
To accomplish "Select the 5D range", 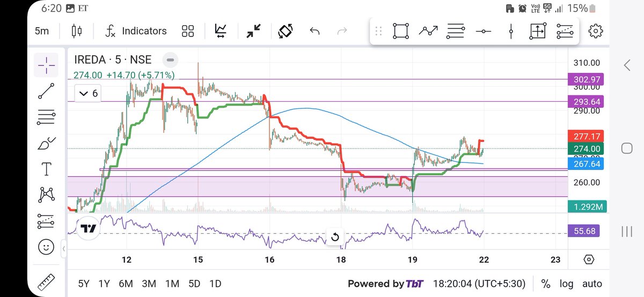I will [x=193, y=284].
